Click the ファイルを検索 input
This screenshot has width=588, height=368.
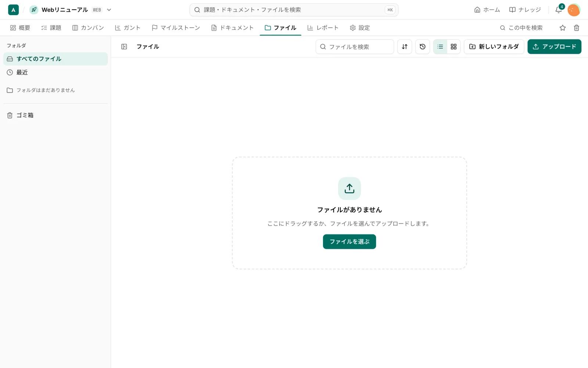click(355, 47)
